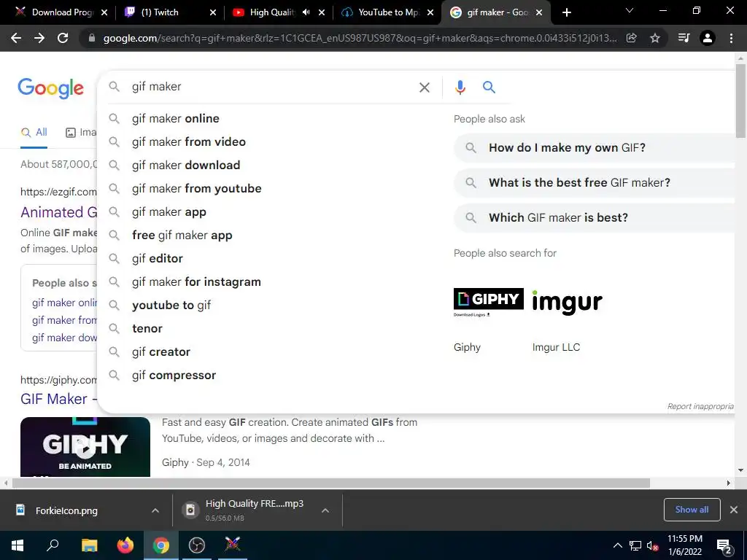Mute the High Quality YouTube tab

(306, 12)
